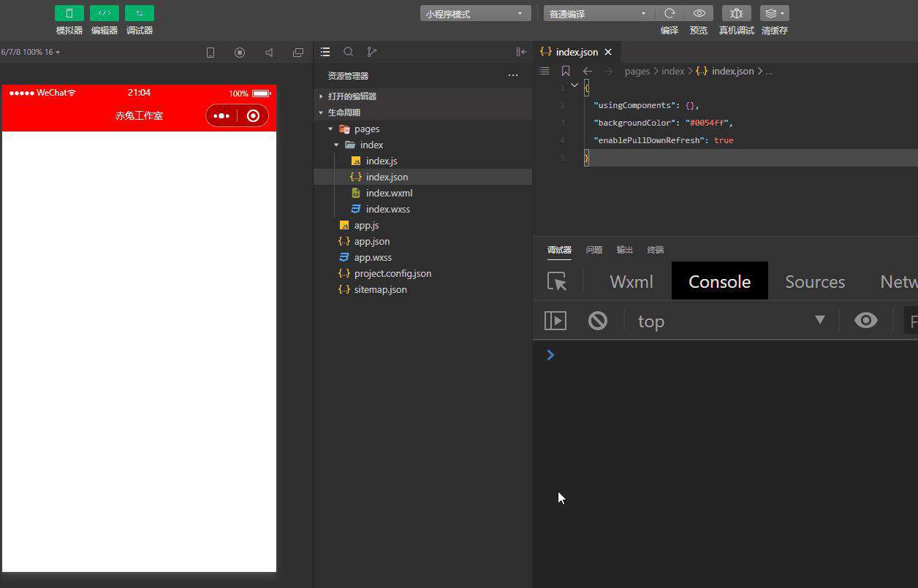
Task: Start real device debugging
Action: click(737, 13)
